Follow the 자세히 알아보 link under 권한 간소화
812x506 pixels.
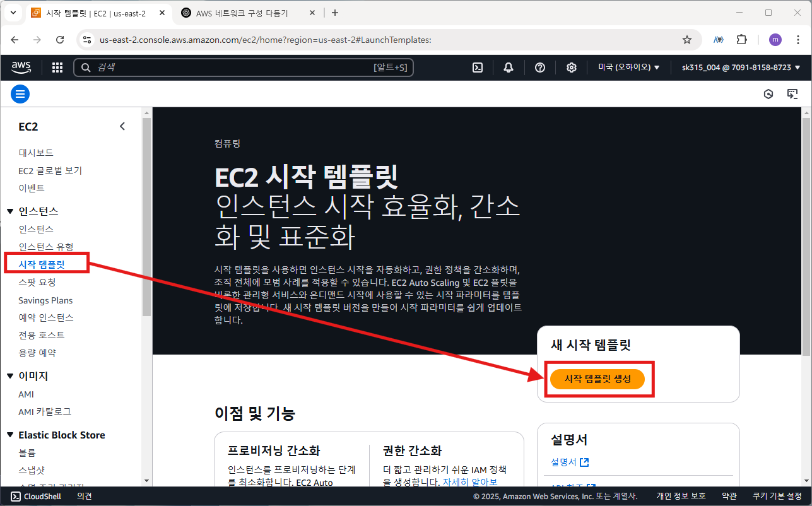click(470, 483)
